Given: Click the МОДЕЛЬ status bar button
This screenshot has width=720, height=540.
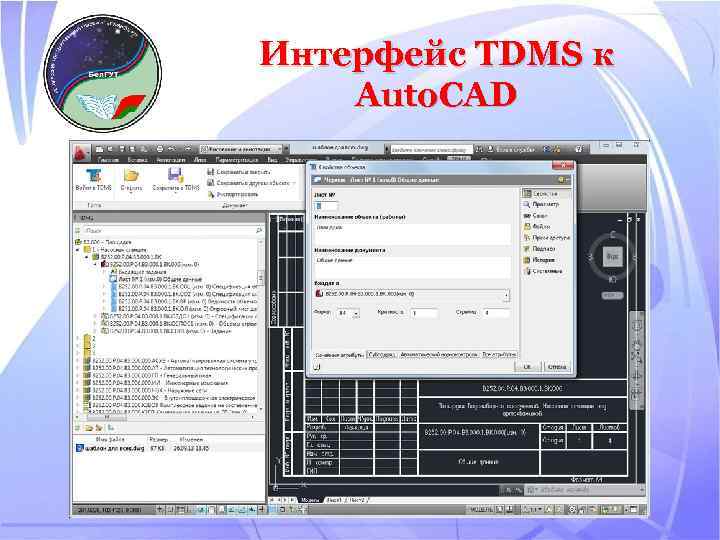Looking at the screenshot, I should (480, 509).
